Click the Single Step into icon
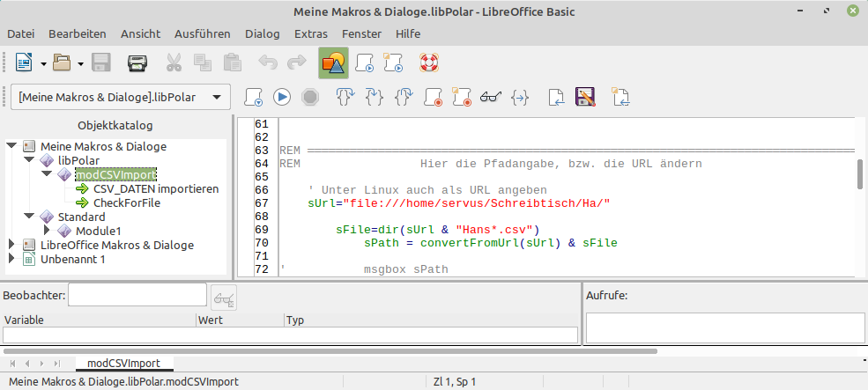This screenshot has width=868, height=390. click(x=375, y=98)
